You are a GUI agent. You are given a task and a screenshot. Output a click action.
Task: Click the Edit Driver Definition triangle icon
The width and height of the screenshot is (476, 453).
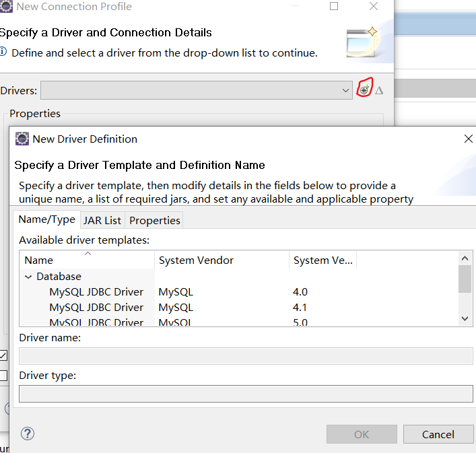point(379,90)
